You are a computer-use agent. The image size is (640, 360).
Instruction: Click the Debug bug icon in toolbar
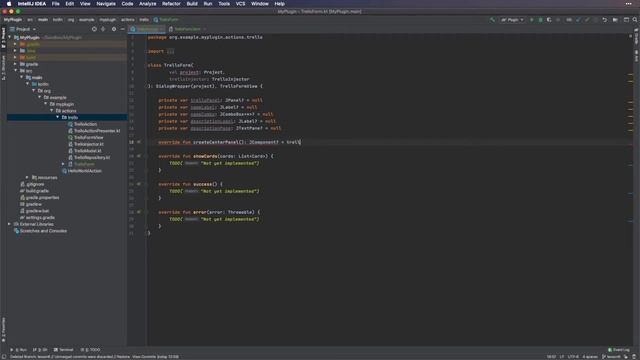click(x=540, y=20)
